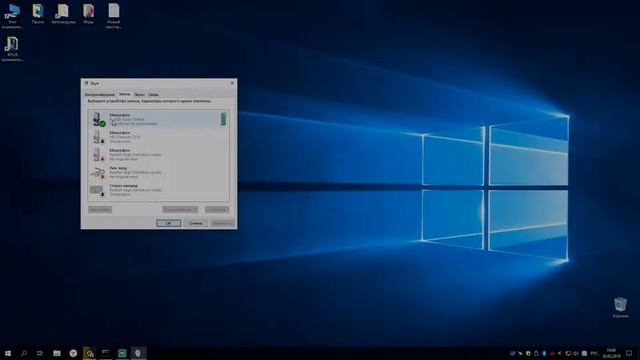Click the Отмена button
Screen dimensions: 640x360
196,223
